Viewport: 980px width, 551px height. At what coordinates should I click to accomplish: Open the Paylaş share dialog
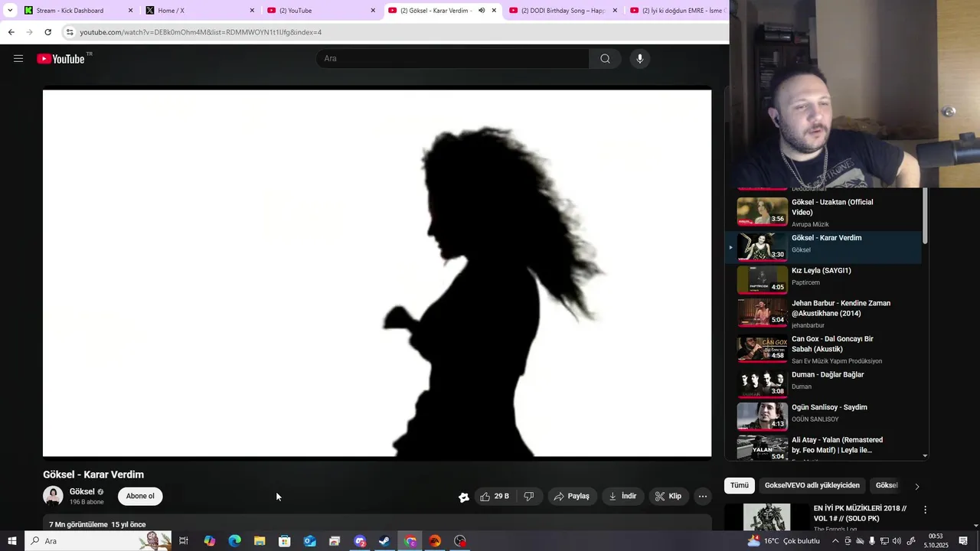click(x=572, y=496)
